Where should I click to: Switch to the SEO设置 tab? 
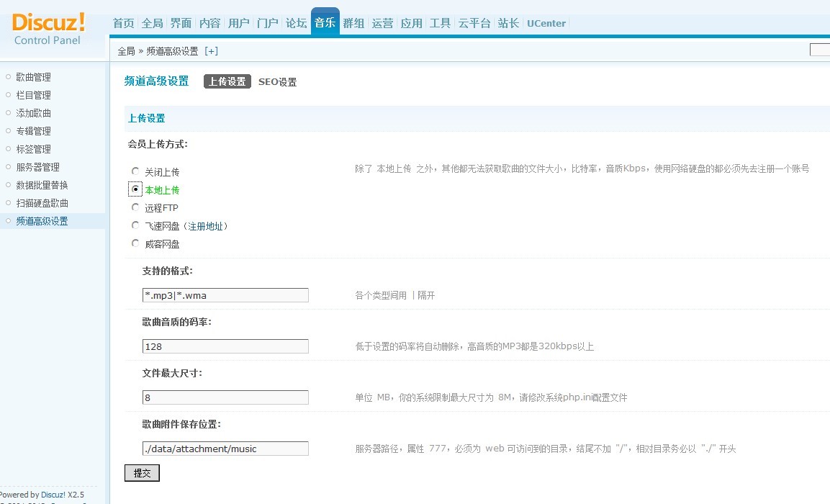pyautogui.click(x=277, y=82)
